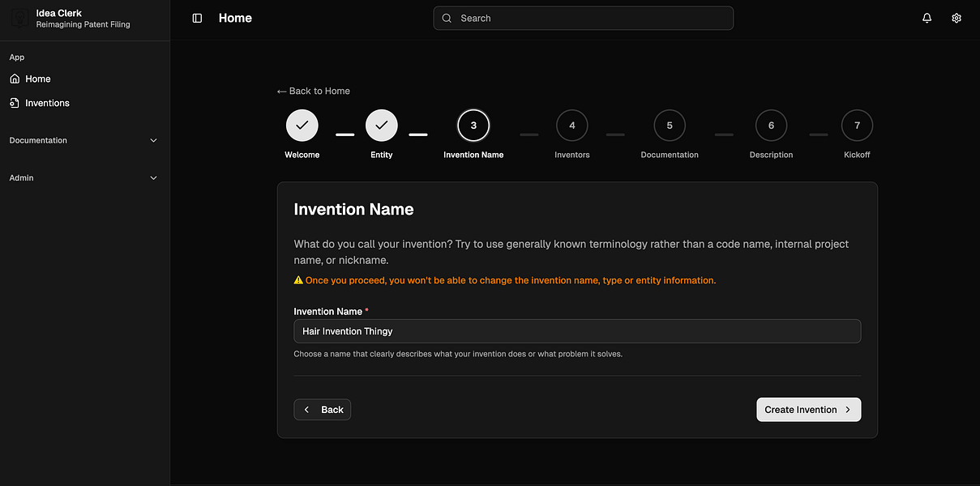Select step 3 Invention Name

[x=473, y=126]
